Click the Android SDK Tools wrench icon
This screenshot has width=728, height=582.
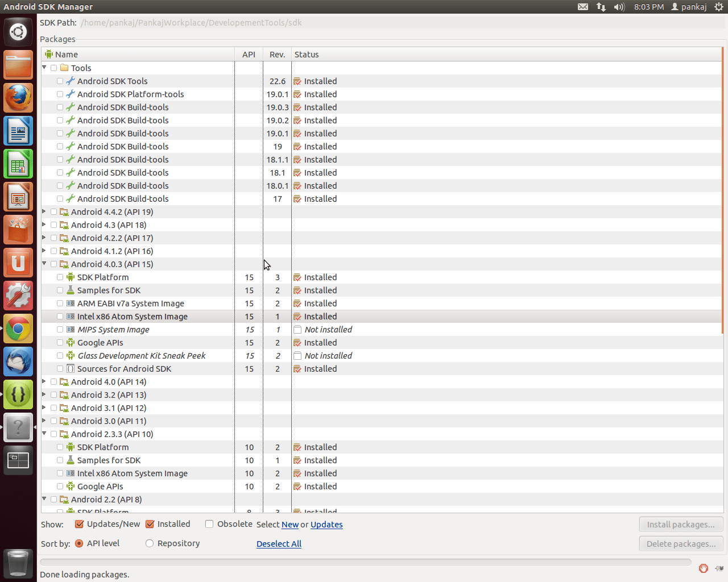click(x=71, y=81)
